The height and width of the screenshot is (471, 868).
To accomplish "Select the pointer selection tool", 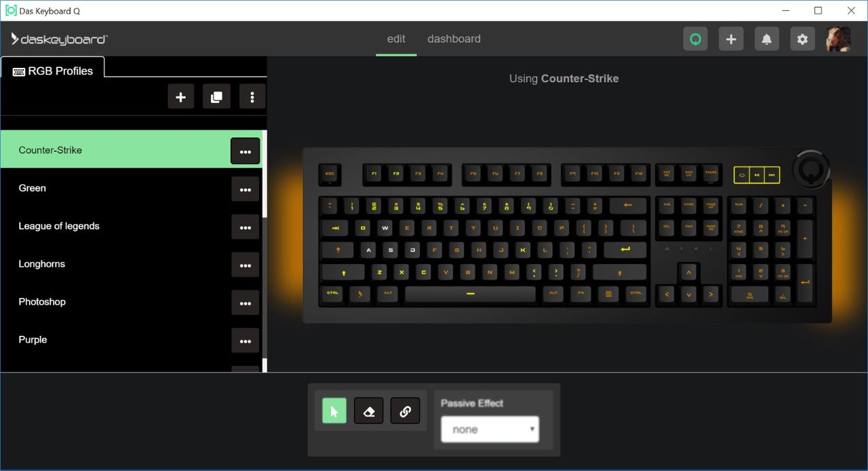I will point(334,411).
